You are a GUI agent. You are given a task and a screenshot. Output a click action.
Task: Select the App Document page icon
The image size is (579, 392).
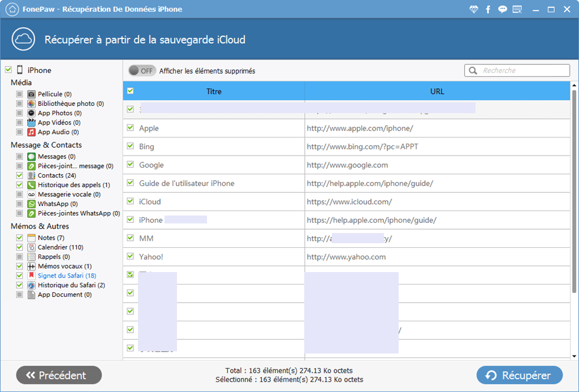(32, 295)
